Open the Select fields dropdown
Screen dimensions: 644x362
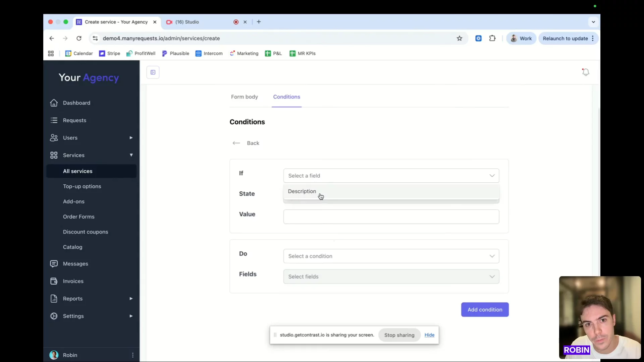click(x=391, y=277)
